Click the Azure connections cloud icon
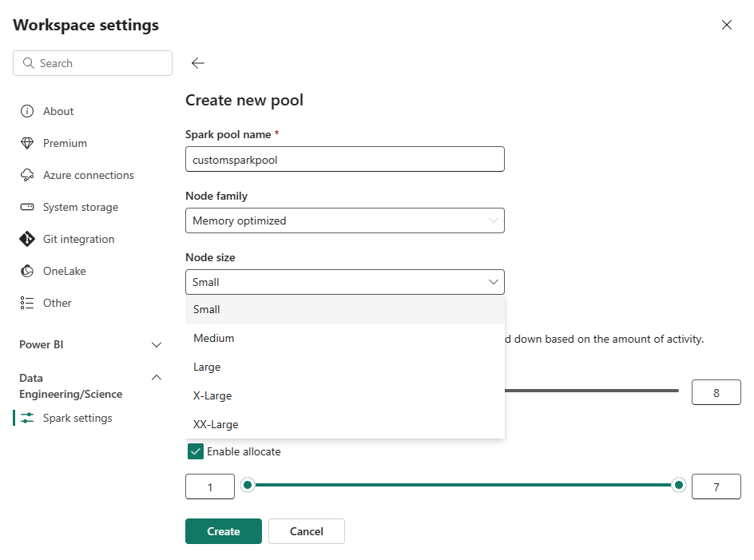 [27, 175]
